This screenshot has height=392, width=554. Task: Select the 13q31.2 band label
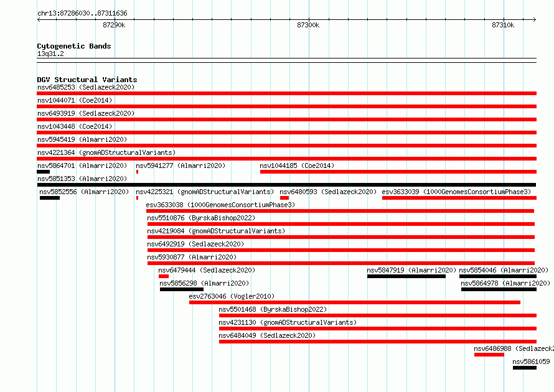pyautogui.click(x=50, y=54)
